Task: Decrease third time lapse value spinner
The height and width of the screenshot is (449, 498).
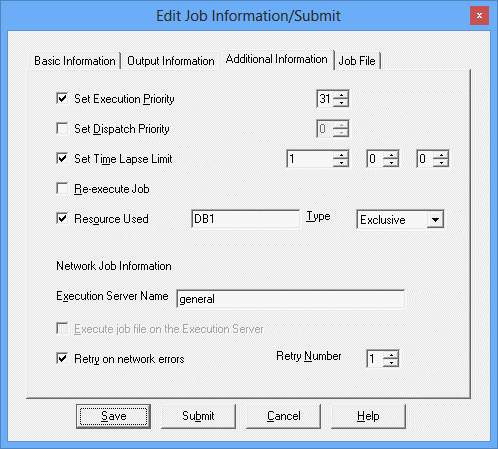Action: pyautogui.click(x=441, y=162)
